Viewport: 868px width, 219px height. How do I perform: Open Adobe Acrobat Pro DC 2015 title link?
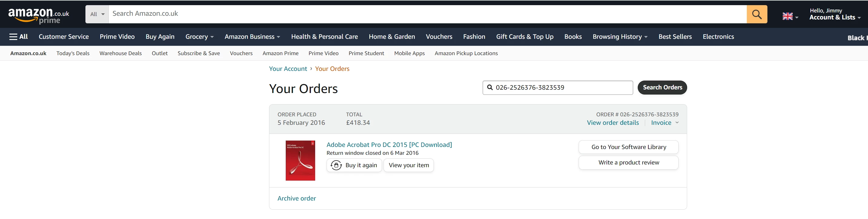389,144
